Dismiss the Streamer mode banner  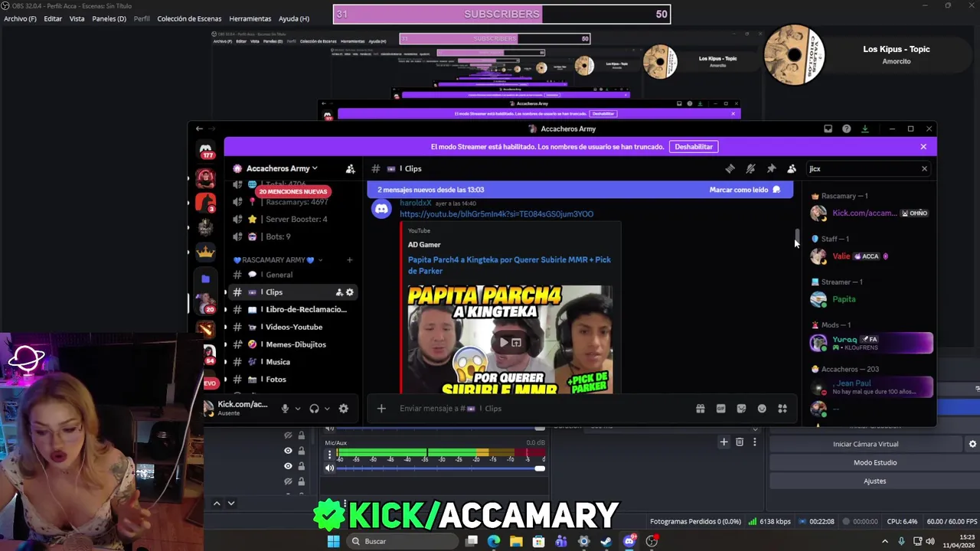[923, 146]
